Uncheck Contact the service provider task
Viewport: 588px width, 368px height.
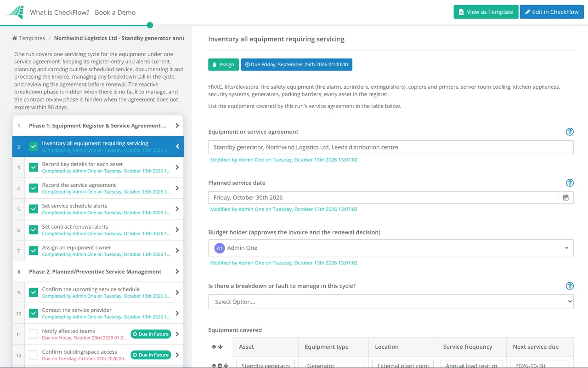(34, 313)
